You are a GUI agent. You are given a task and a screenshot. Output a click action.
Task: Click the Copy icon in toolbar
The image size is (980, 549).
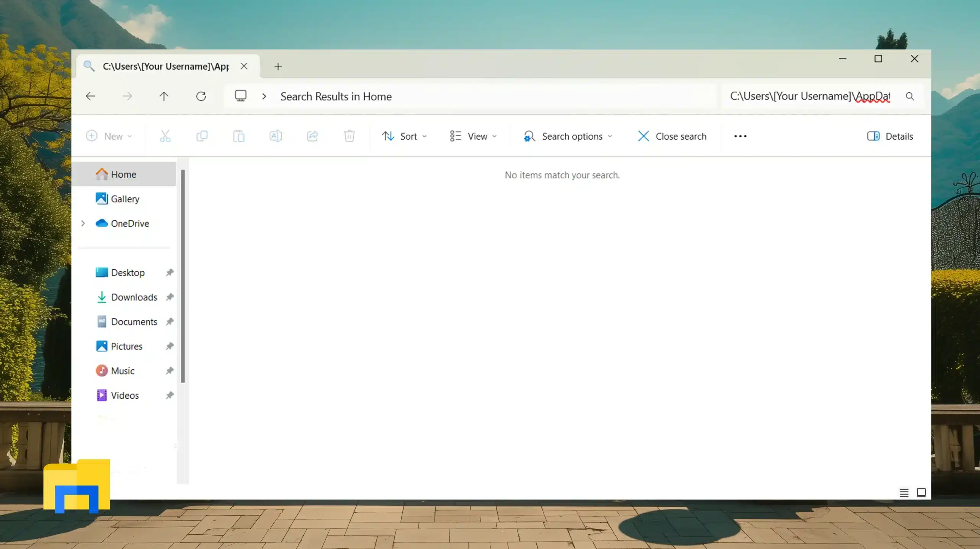click(202, 136)
